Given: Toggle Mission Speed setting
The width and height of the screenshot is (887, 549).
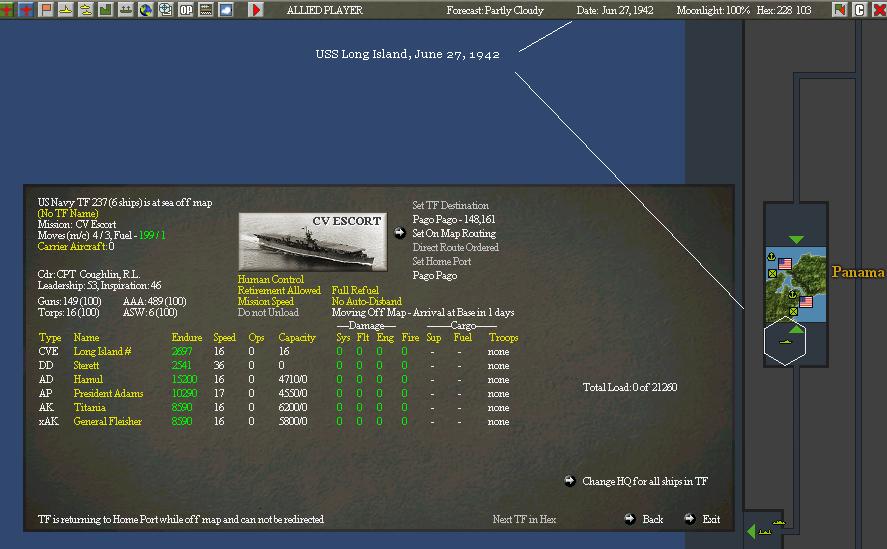Looking at the screenshot, I should click(265, 301).
